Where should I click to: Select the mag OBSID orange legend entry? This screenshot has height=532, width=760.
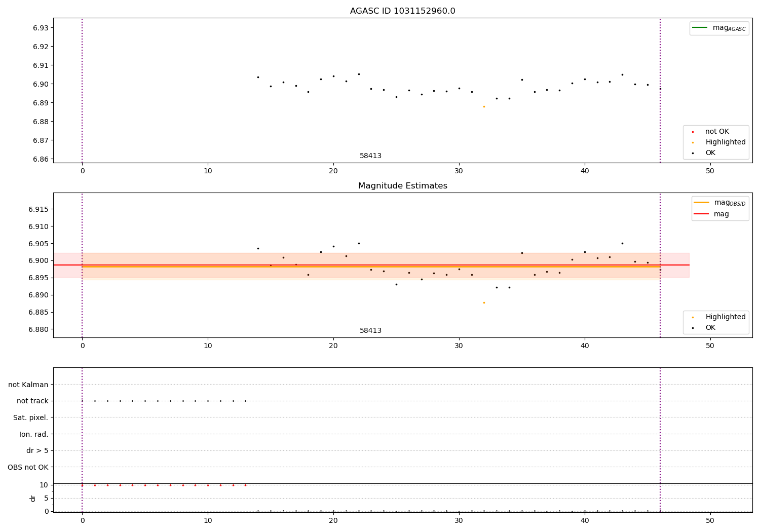pyautogui.click(x=719, y=203)
